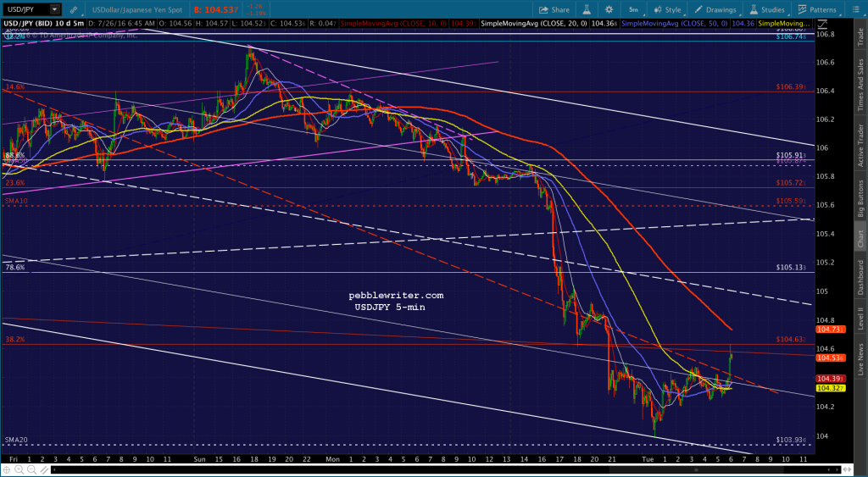
Task: Click the 38.2% Fibonacci level label
Action: 15,340
